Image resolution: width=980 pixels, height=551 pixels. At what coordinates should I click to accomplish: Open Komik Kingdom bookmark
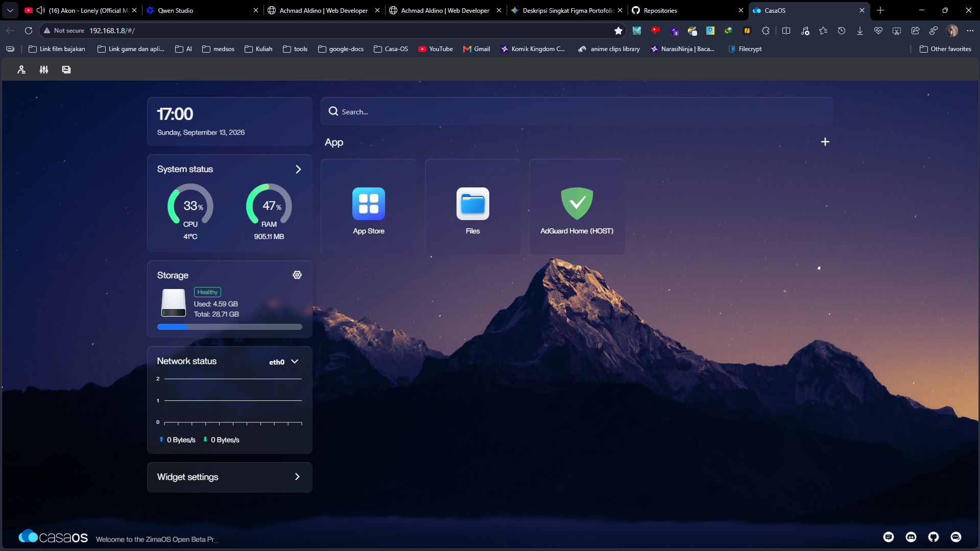pyautogui.click(x=533, y=49)
